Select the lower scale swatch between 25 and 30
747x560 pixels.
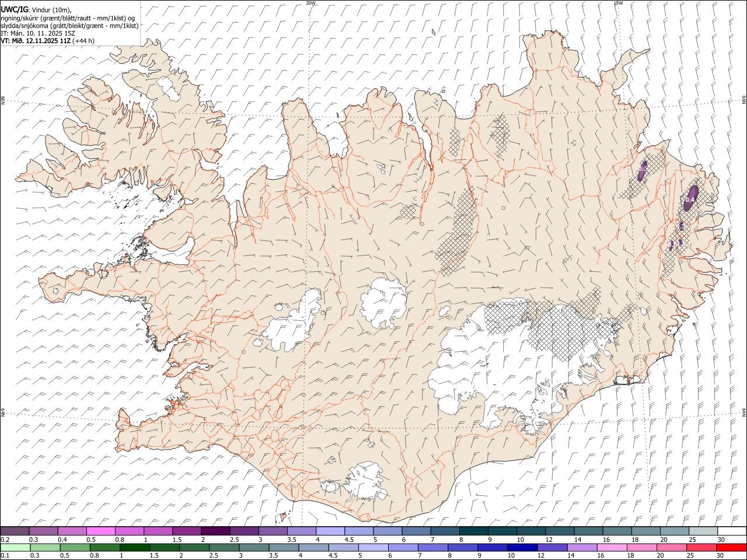[701, 547]
